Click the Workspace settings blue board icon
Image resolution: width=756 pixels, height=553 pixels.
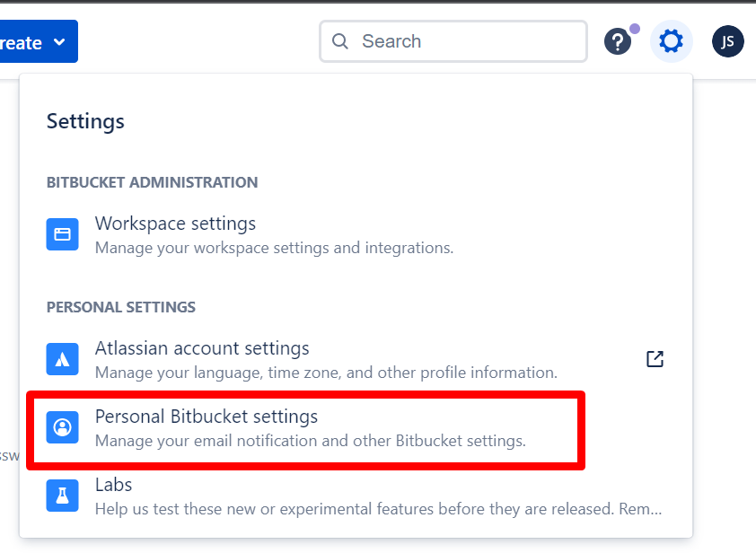(62, 234)
